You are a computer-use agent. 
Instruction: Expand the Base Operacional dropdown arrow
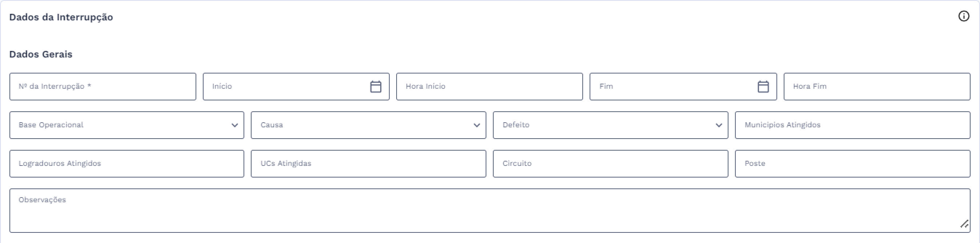coord(234,125)
